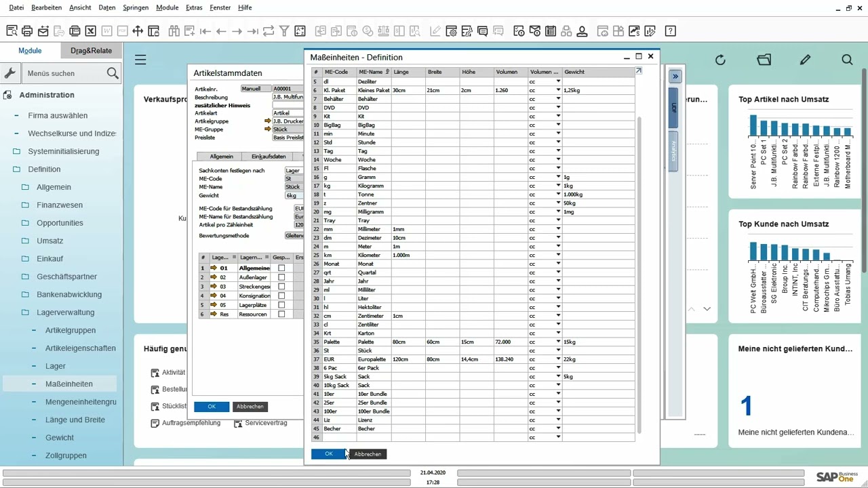The width and height of the screenshot is (868, 488).
Task: Go to Next Record arrow icon
Action: point(237,31)
